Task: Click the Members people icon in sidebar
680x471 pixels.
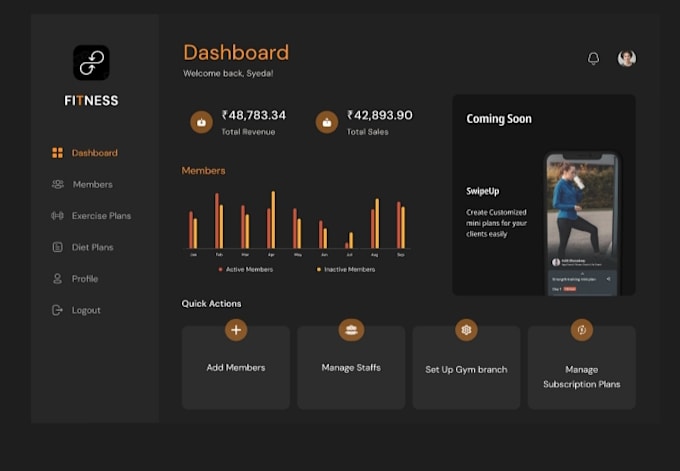Action: click(58, 184)
